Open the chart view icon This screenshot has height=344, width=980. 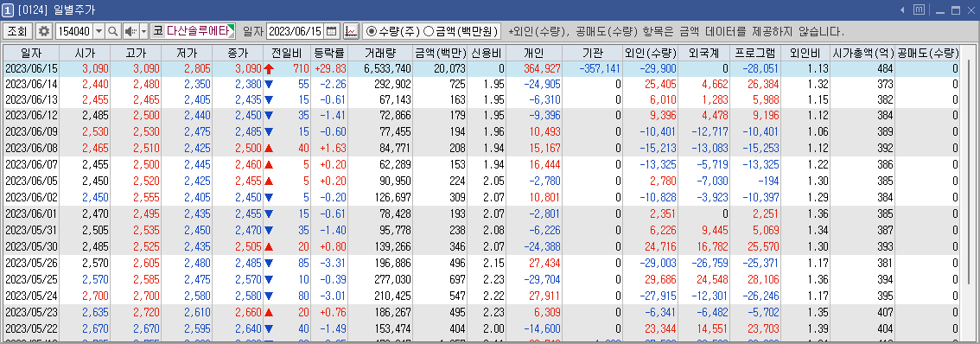click(351, 30)
